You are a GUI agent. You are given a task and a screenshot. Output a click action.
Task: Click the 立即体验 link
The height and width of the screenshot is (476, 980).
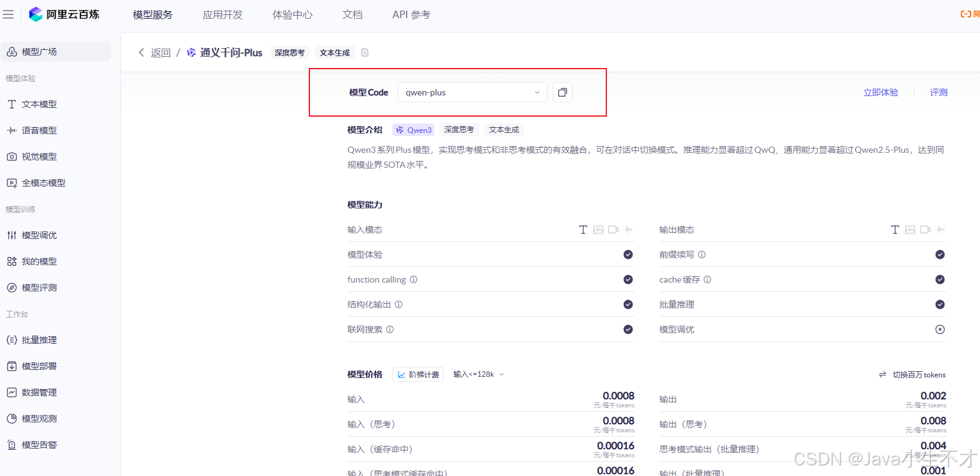point(881,92)
